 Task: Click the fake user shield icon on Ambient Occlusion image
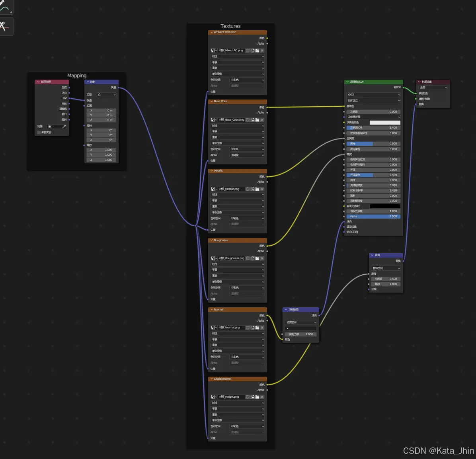248,51
